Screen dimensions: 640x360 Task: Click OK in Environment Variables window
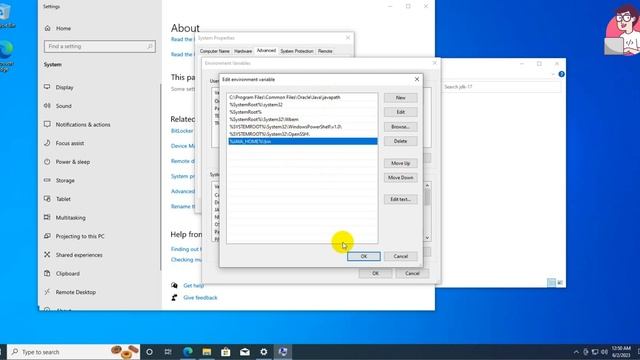pos(376,273)
